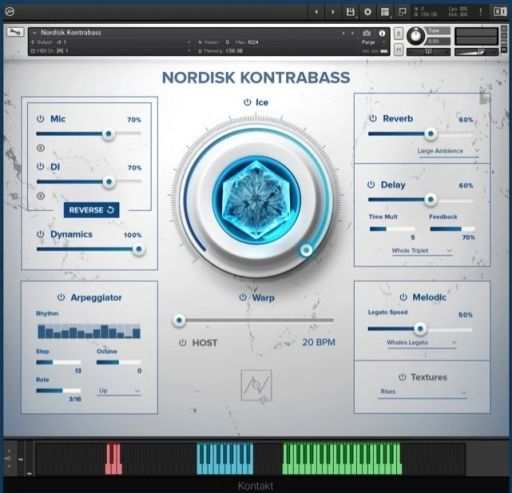The image size is (512, 493).
Task: Click the Mic volume slider handle
Action: pyautogui.click(x=108, y=134)
